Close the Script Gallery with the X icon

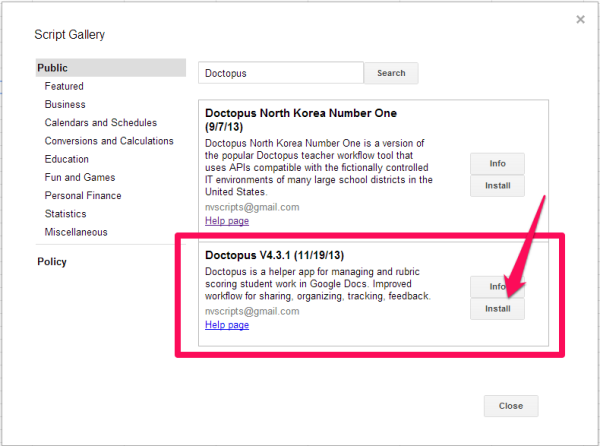pos(580,19)
